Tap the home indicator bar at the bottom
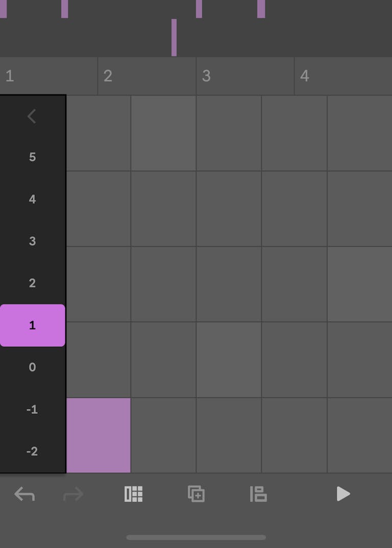 coord(196,537)
